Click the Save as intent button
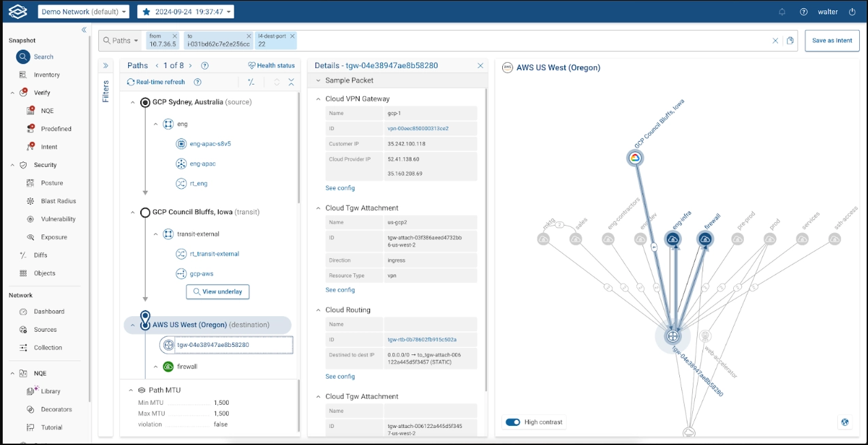This screenshot has height=445, width=868. point(831,40)
